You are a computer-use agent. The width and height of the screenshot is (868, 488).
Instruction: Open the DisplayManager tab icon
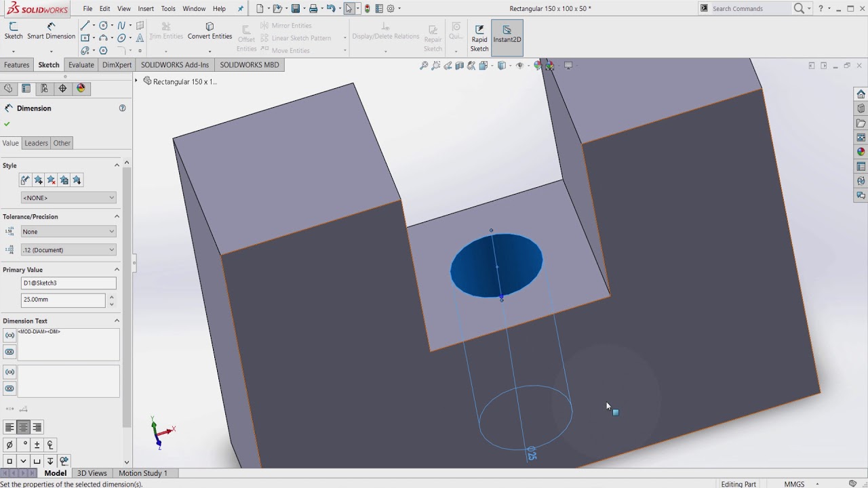coord(81,89)
